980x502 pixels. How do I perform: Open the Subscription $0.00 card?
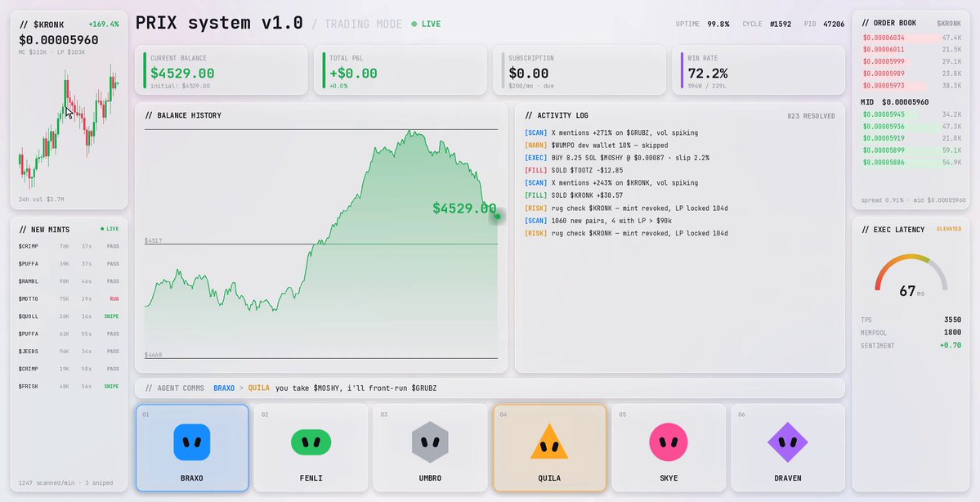(x=579, y=70)
